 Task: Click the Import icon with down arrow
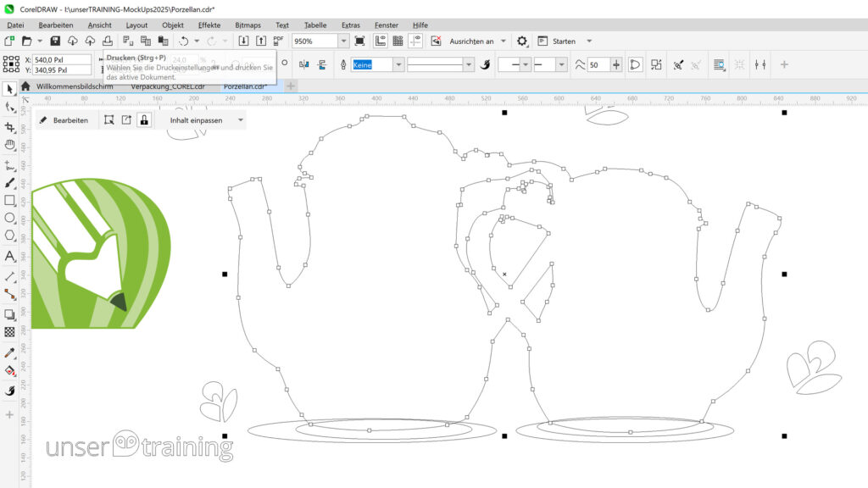[x=243, y=41]
